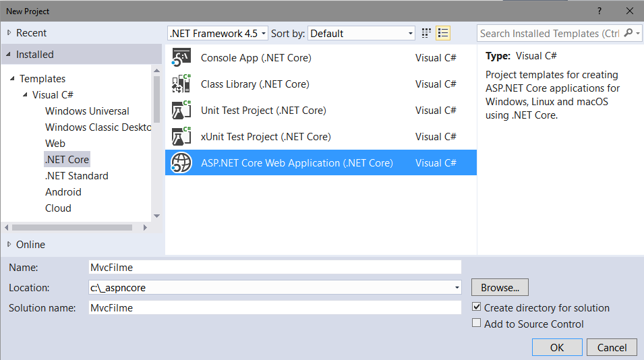Image resolution: width=644 pixels, height=360 pixels.
Task: Expand the Online section
Action: (x=9, y=244)
